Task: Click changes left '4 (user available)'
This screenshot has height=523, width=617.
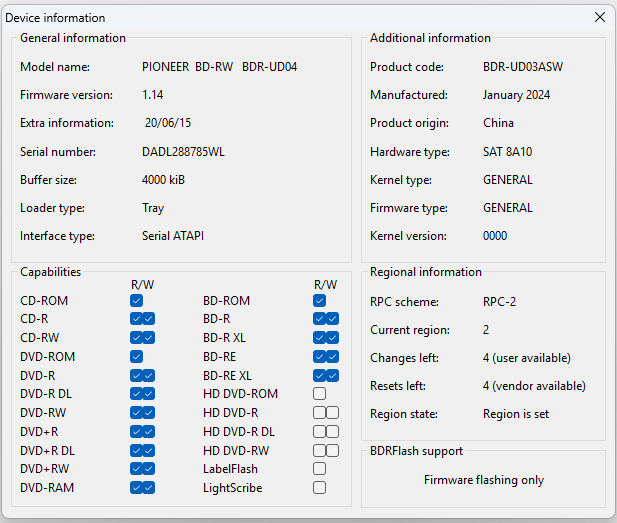Action: pyautogui.click(x=527, y=358)
